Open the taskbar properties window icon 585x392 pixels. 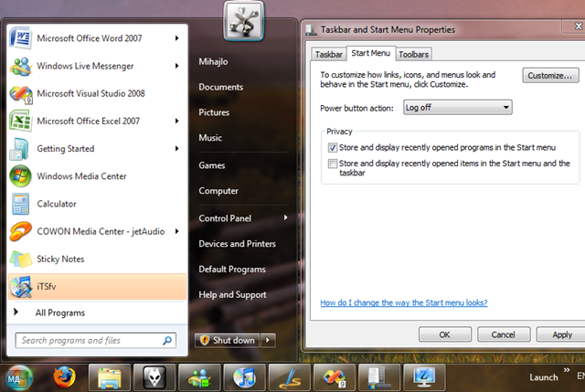[x=379, y=377]
